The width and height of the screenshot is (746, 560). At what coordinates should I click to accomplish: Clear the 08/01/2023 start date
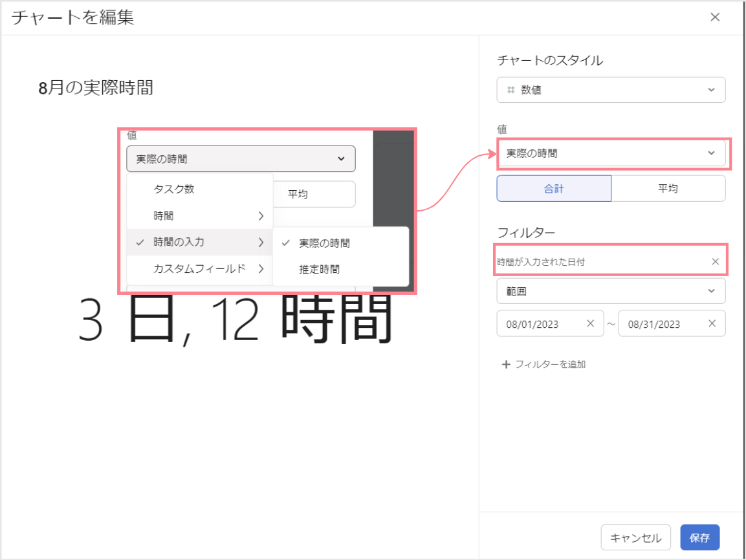pyautogui.click(x=591, y=323)
